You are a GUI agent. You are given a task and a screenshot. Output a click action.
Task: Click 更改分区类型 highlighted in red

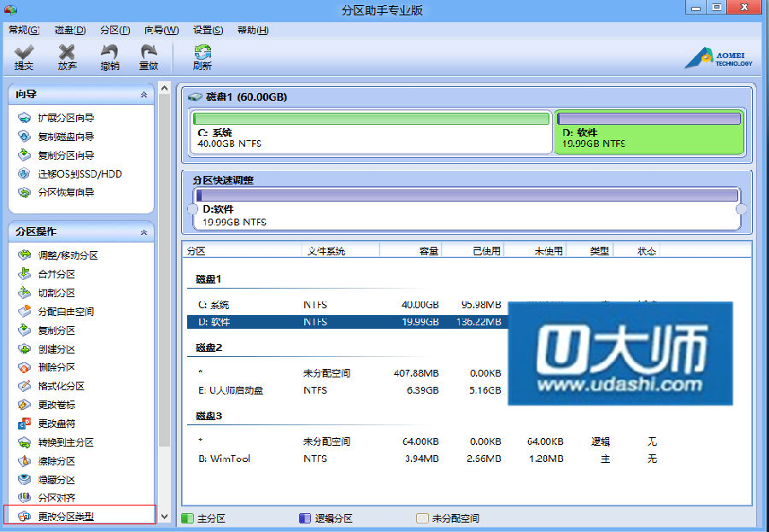coord(66,517)
